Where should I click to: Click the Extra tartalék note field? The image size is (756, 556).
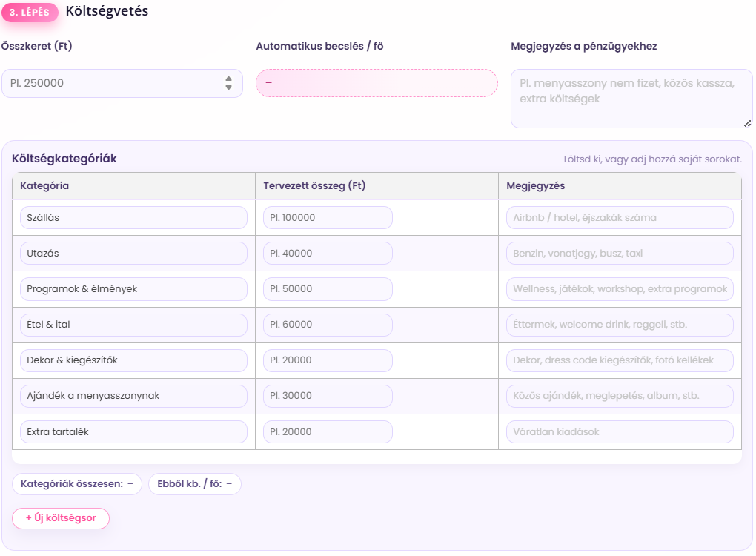(620, 431)
